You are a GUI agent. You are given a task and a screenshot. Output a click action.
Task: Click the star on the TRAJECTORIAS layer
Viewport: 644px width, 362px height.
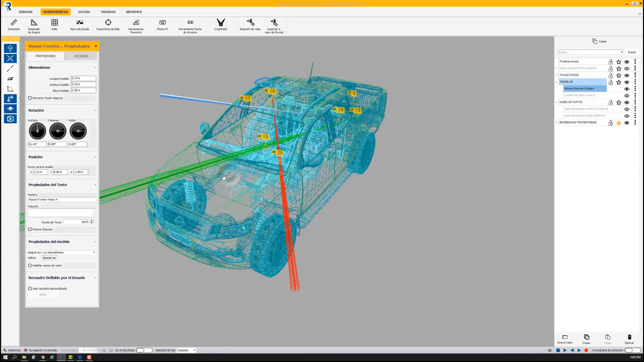(619, 75)
